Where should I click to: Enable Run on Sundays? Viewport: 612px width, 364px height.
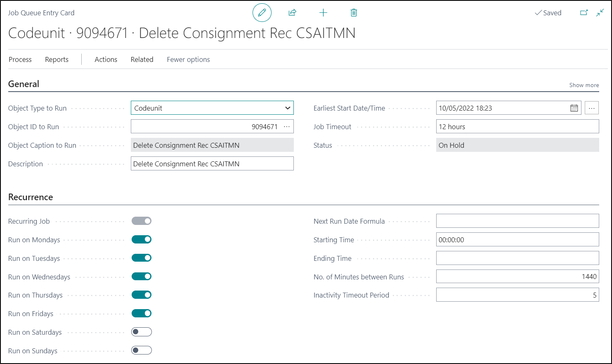tap(142, 350)
